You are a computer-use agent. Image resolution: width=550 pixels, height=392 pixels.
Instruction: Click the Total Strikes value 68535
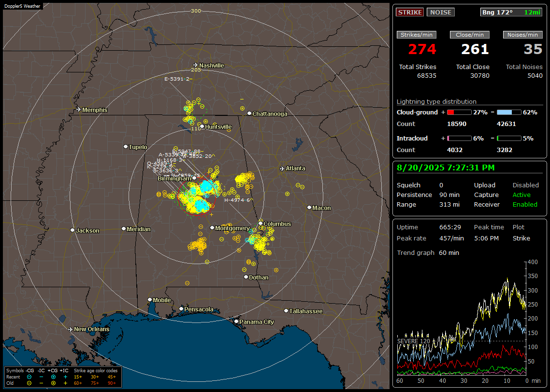(427, 76)
